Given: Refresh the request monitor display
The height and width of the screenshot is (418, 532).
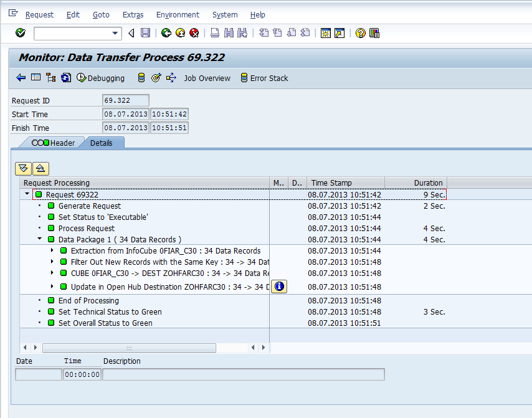Looking at the screenshot, I should pyautogui.click(x=65, y=78).
